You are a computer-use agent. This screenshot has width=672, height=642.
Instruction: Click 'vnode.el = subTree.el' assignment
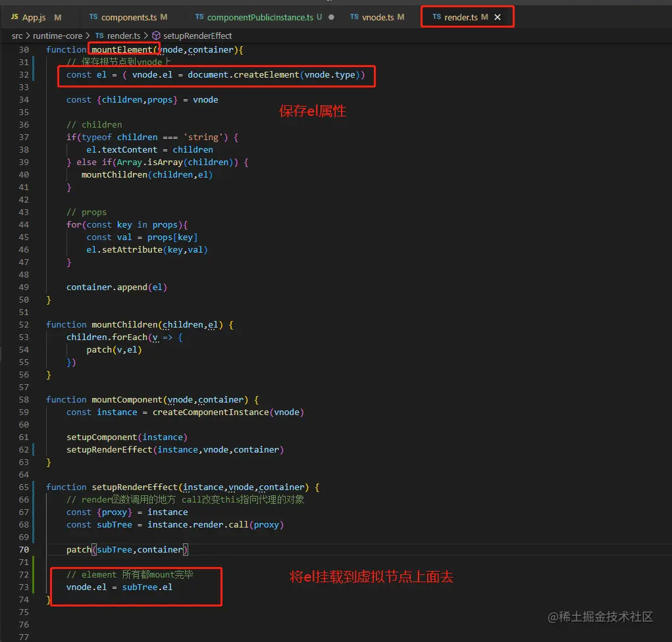[119, 587]
